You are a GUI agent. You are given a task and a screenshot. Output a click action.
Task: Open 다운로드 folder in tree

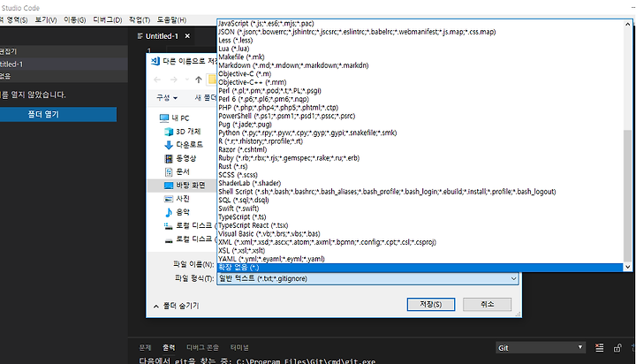click(184, 145)
